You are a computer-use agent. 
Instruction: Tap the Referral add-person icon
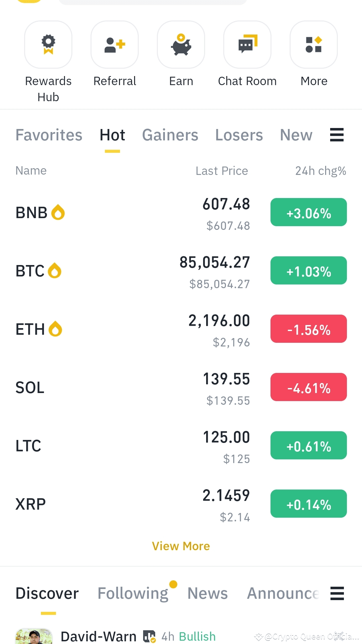point(115,45)
